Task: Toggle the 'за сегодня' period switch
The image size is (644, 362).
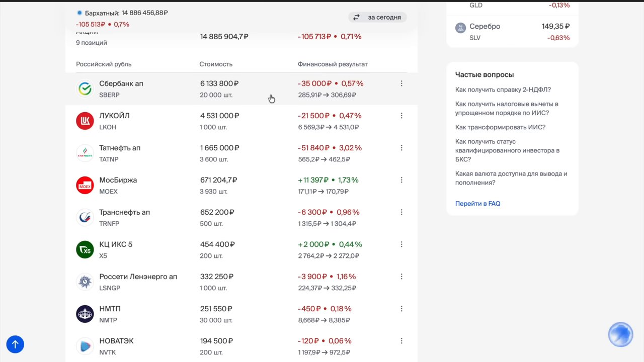Action: click(x=377, y=17)
